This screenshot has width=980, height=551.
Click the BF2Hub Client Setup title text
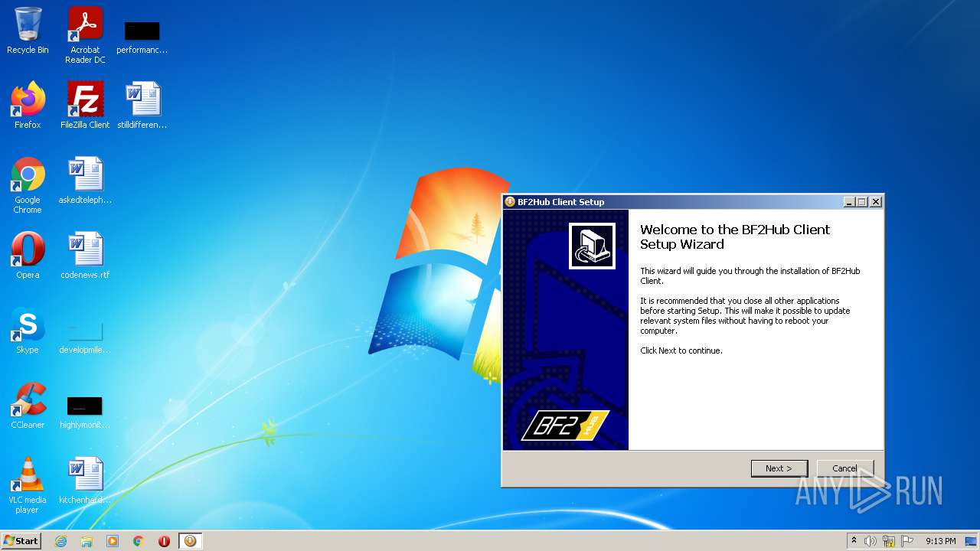pyautogui.click(x=561, y=202)
